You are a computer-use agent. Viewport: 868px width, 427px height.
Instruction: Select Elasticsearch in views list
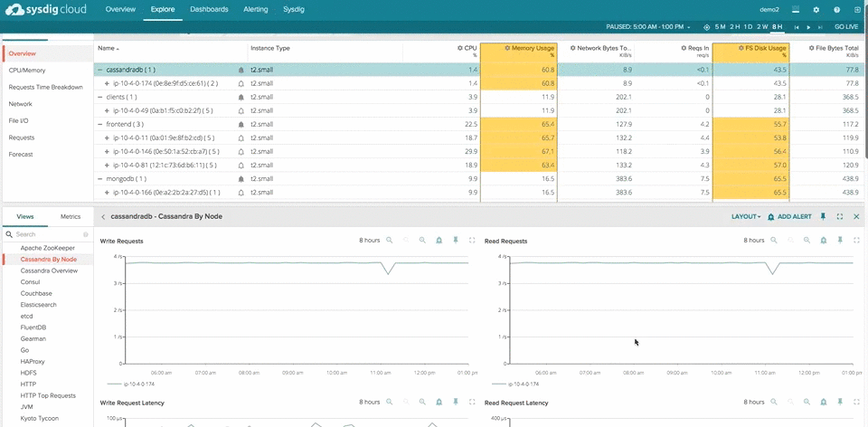38,305
